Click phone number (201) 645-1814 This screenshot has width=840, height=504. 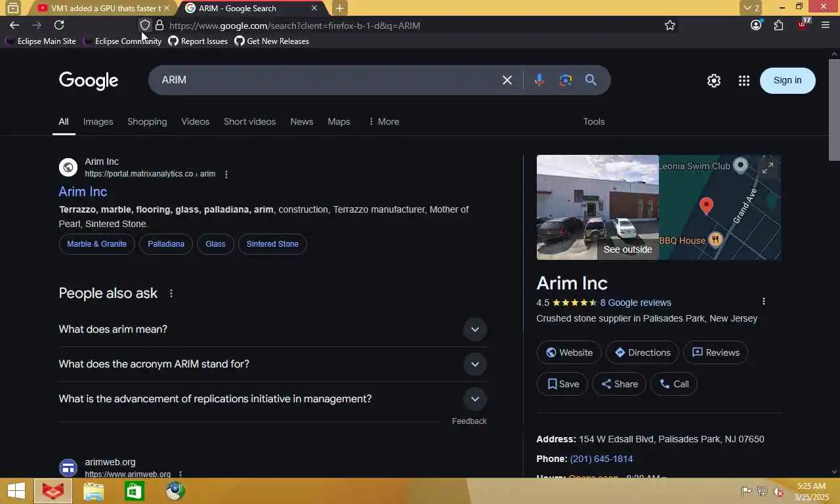coord(601,459)
